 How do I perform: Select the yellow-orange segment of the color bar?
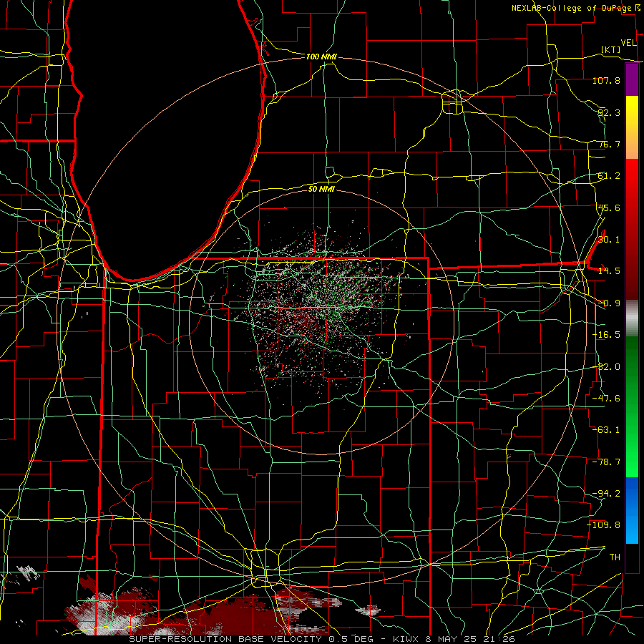(632, 127)
